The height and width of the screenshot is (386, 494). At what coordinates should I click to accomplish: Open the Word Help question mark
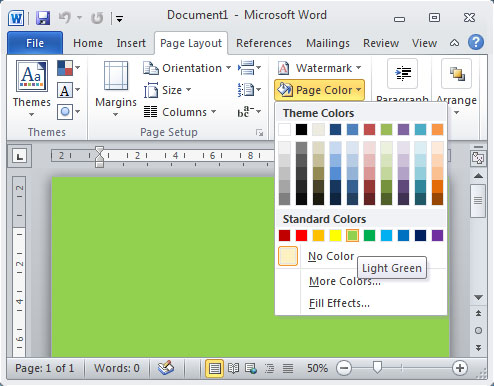(476, 43)
